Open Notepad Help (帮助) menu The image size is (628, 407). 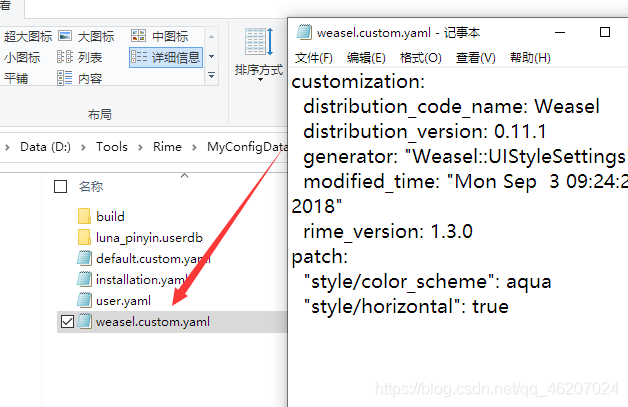tap(530, 58)
